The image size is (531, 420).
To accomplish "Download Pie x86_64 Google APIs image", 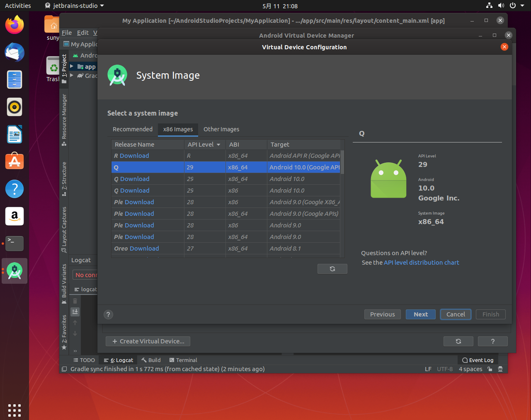I will coord(140,214).
